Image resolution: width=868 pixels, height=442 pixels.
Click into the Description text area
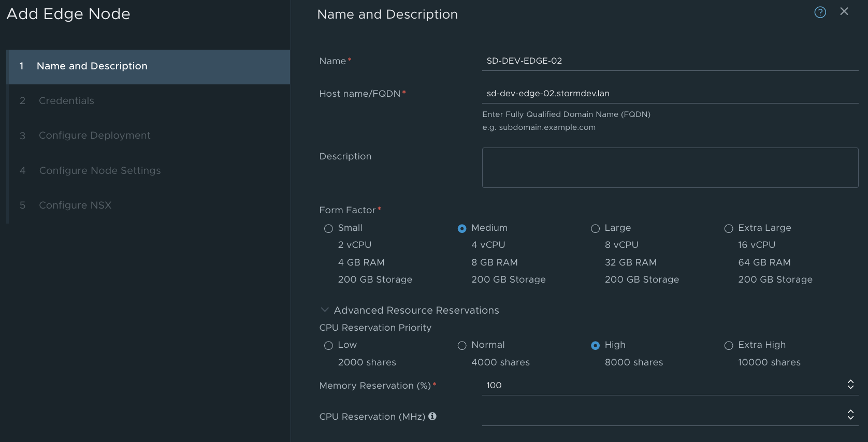click(670, 168)
